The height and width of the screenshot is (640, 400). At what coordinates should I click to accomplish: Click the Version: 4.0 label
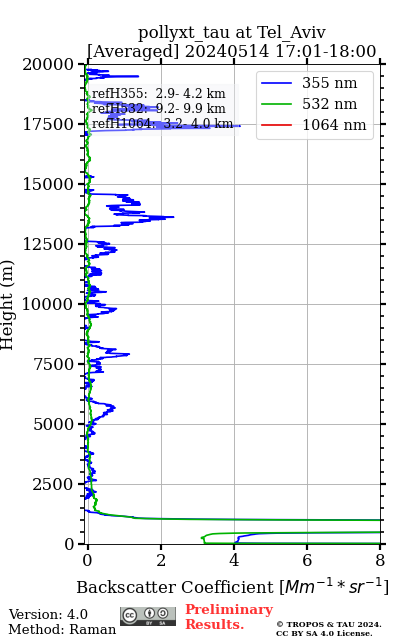[48, 614]
